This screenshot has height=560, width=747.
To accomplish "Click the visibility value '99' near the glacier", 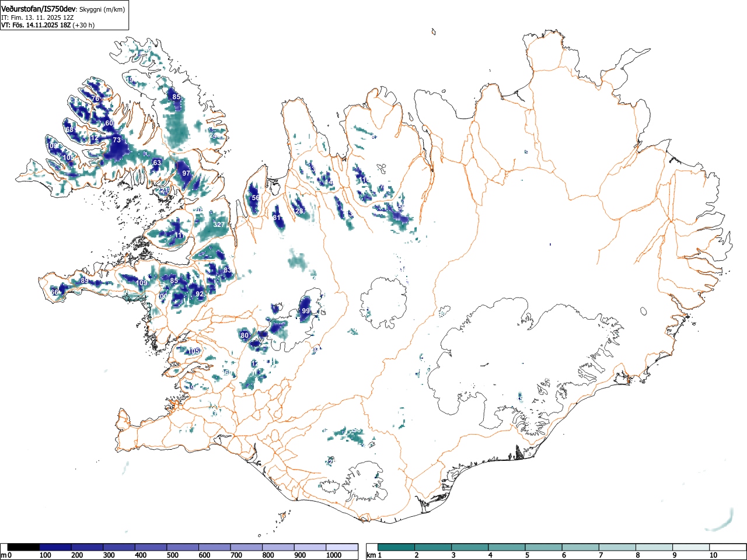I will pyautogui.click(x=306, y=311).
